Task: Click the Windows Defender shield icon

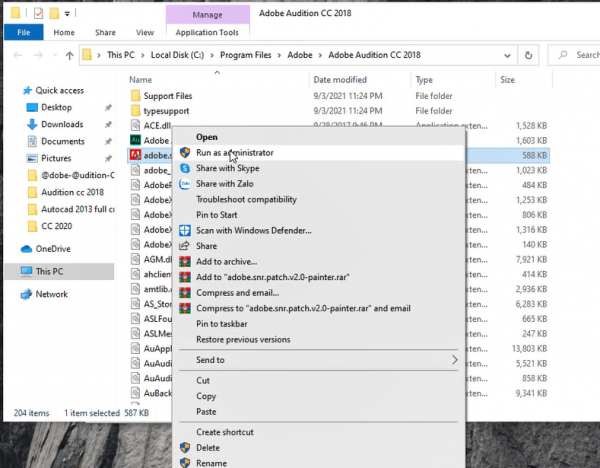Action: click(x=184, y=230)
